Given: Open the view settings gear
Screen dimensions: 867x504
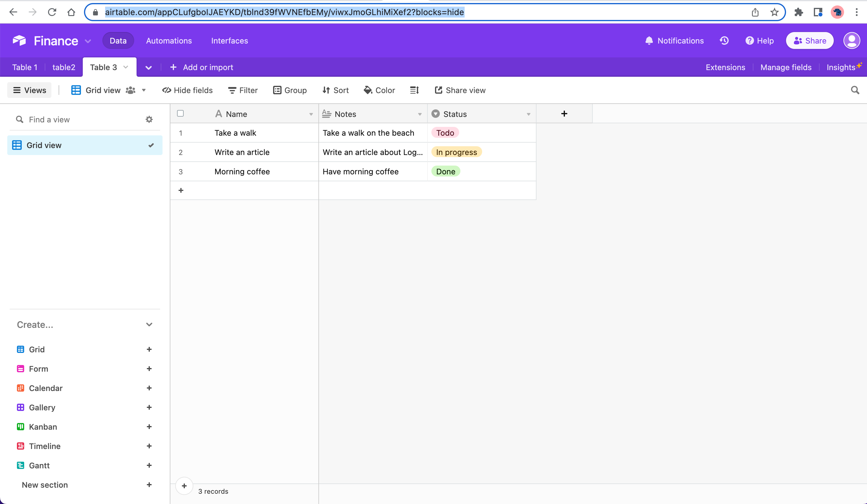Looking at the screenshot, I should (149, 119).
